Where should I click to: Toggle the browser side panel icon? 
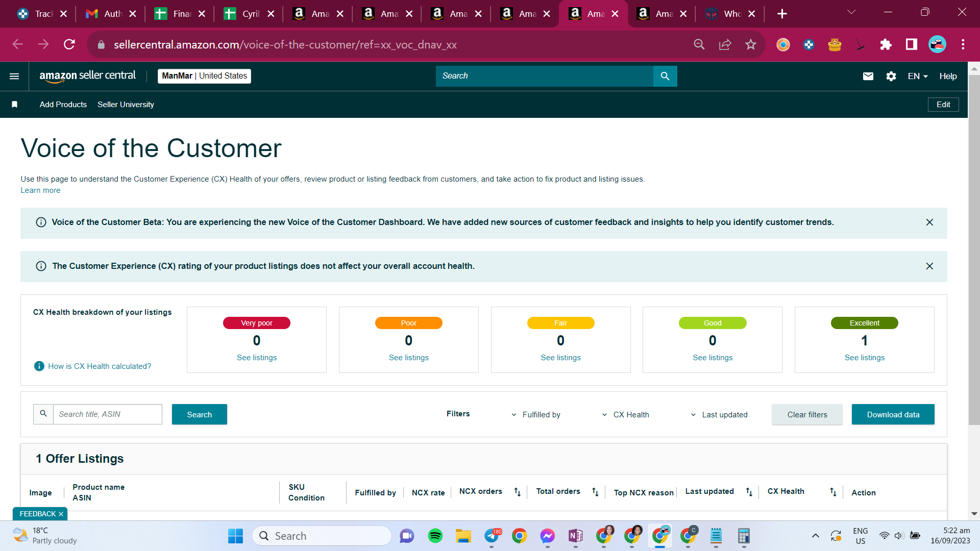click(x=912, y=44)
